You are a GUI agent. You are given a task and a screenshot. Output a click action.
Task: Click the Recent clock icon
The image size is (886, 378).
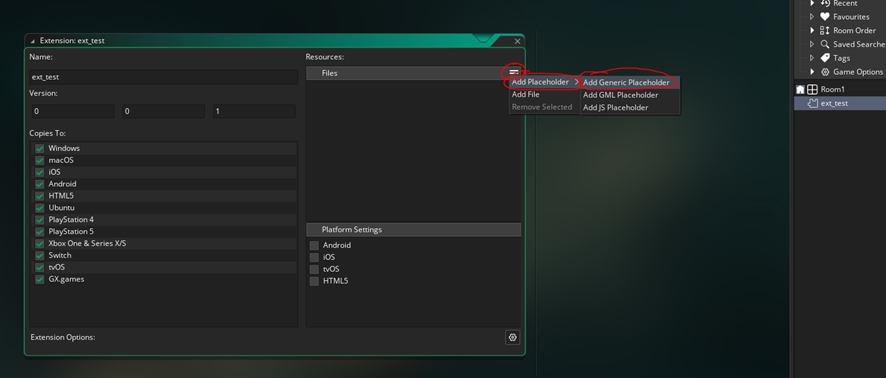[825, 3]
